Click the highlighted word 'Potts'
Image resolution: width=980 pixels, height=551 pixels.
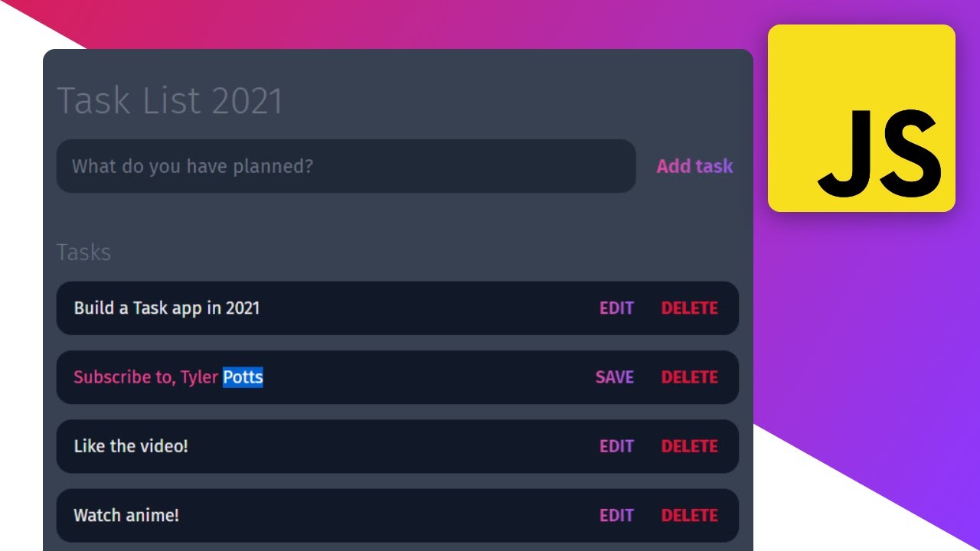[243, 377]
